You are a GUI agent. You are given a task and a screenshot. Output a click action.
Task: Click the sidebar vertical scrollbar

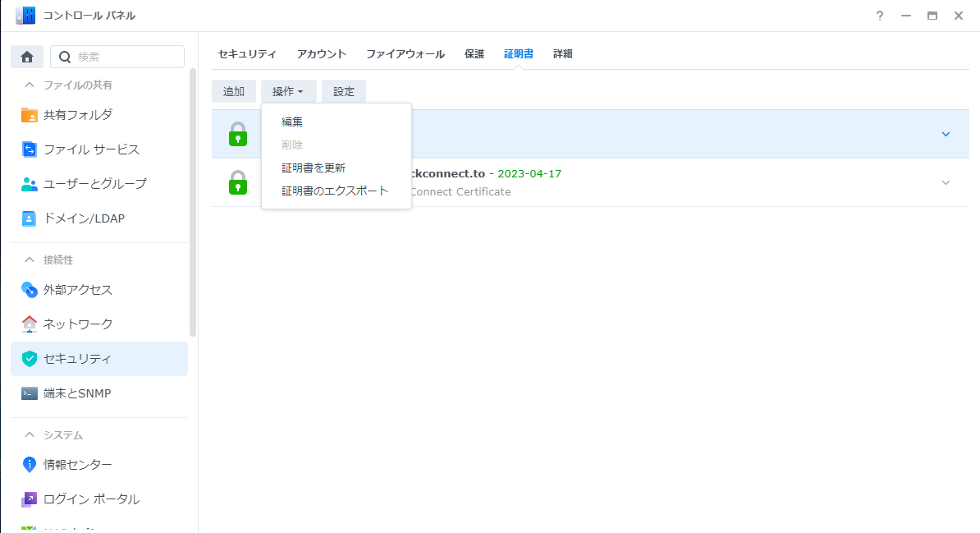[193, 204]
